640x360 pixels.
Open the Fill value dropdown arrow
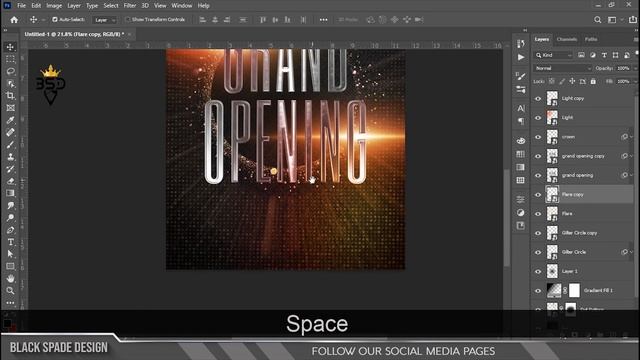pyautogui.click(x=635, y=81)
